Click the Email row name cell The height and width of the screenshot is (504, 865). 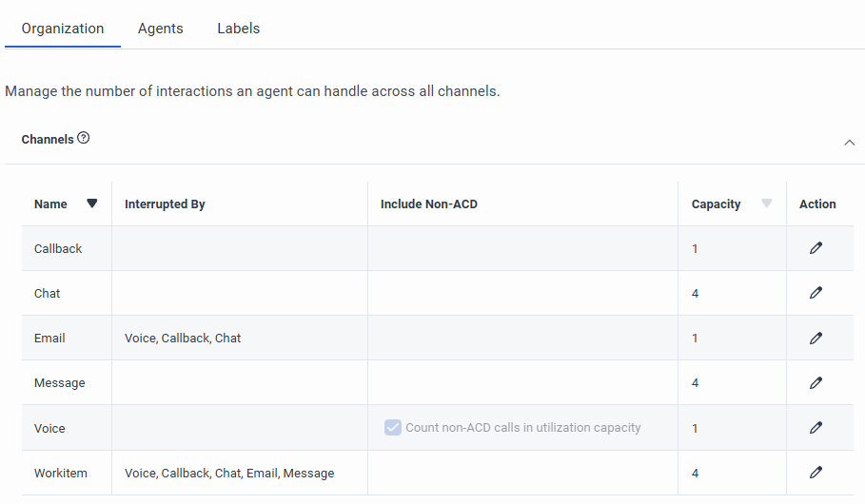[49, 338]
